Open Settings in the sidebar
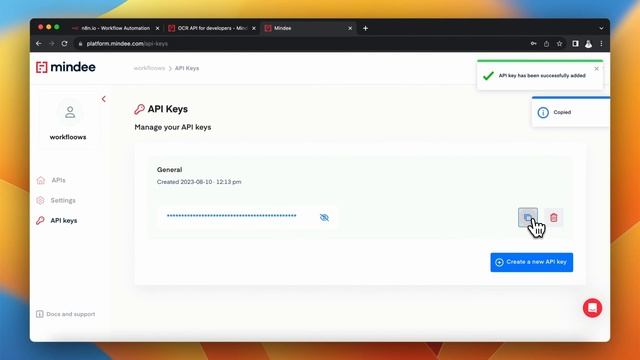 [x=56, y=200]
